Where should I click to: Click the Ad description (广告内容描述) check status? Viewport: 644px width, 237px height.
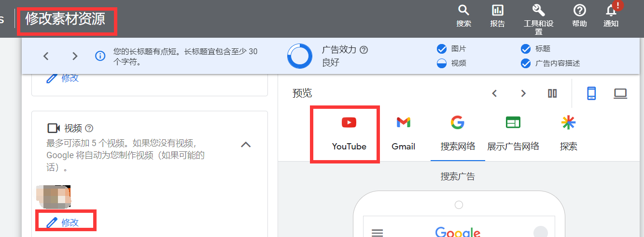526,63
